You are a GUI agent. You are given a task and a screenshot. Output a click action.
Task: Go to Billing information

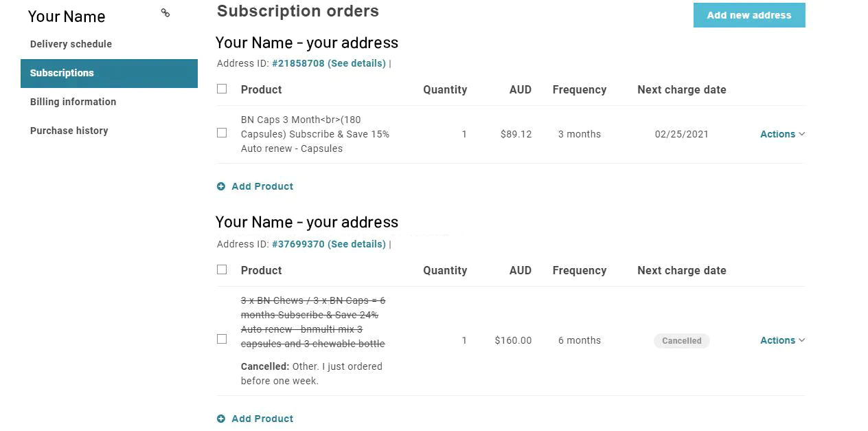tap(73, 102)
